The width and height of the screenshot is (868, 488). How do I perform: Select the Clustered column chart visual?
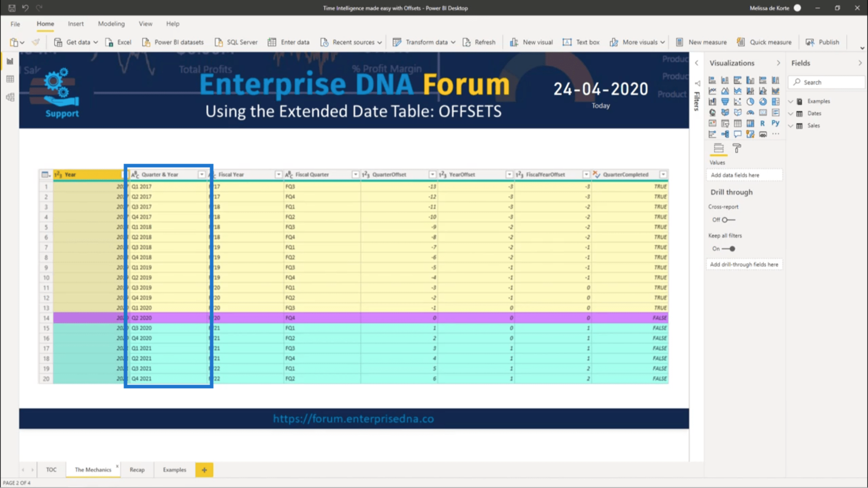coord(750,80)
